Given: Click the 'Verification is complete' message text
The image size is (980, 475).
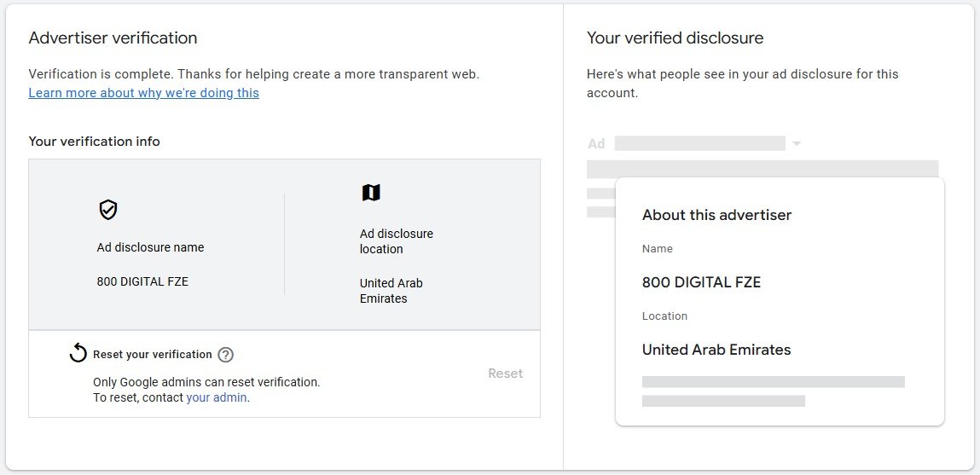Looking at the screenshot, I should point(254,74).
